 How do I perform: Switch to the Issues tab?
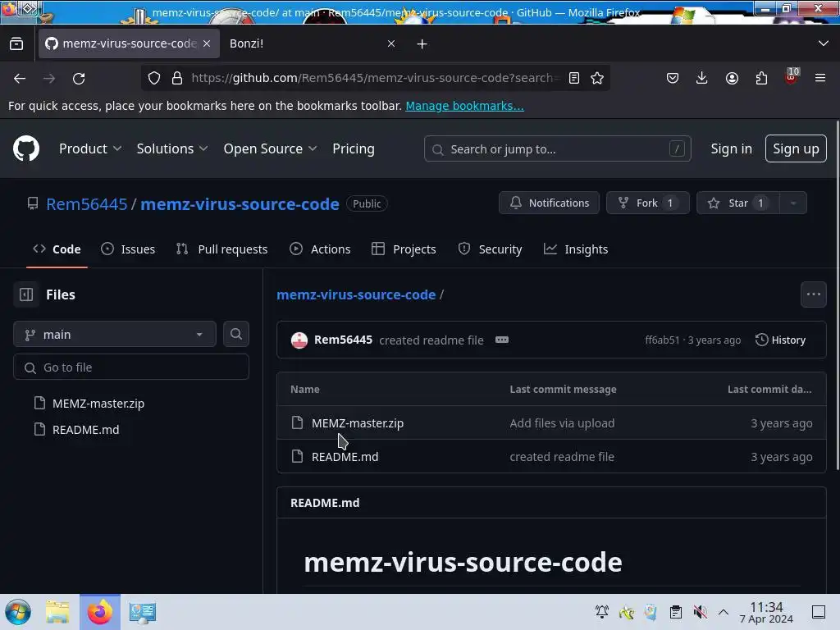(128, 249)
